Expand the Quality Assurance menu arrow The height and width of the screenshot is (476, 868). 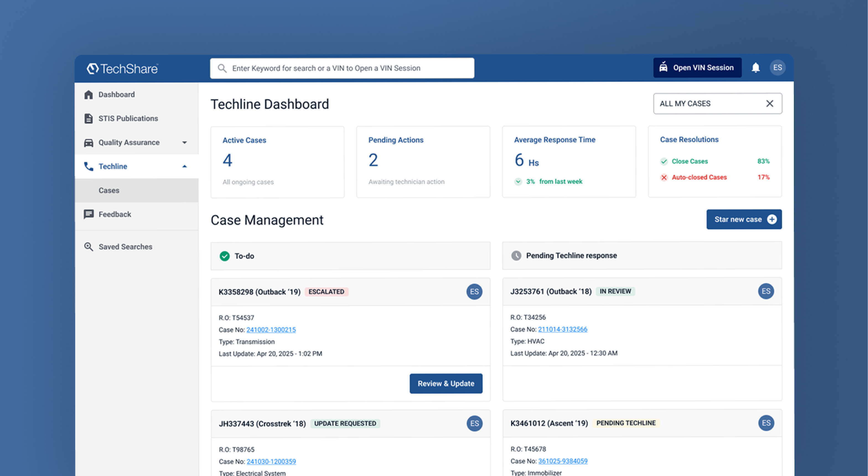[185, 142]
